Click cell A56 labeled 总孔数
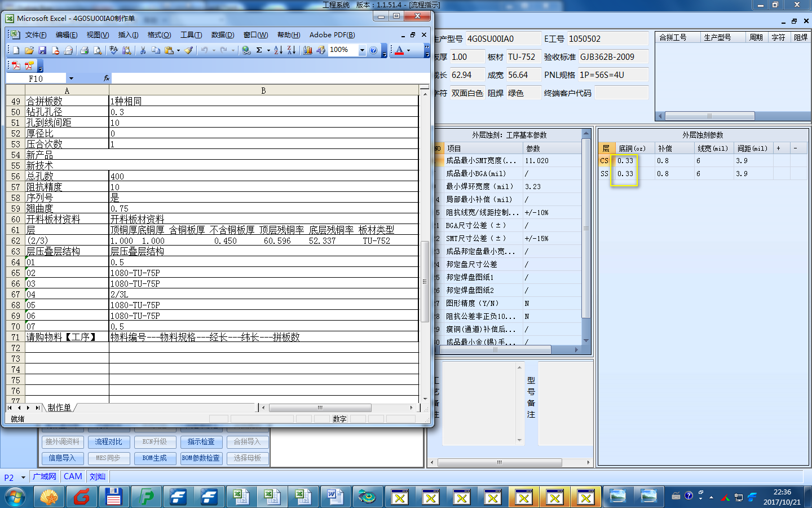The image size is (812, 508). (x=67, y=177)
